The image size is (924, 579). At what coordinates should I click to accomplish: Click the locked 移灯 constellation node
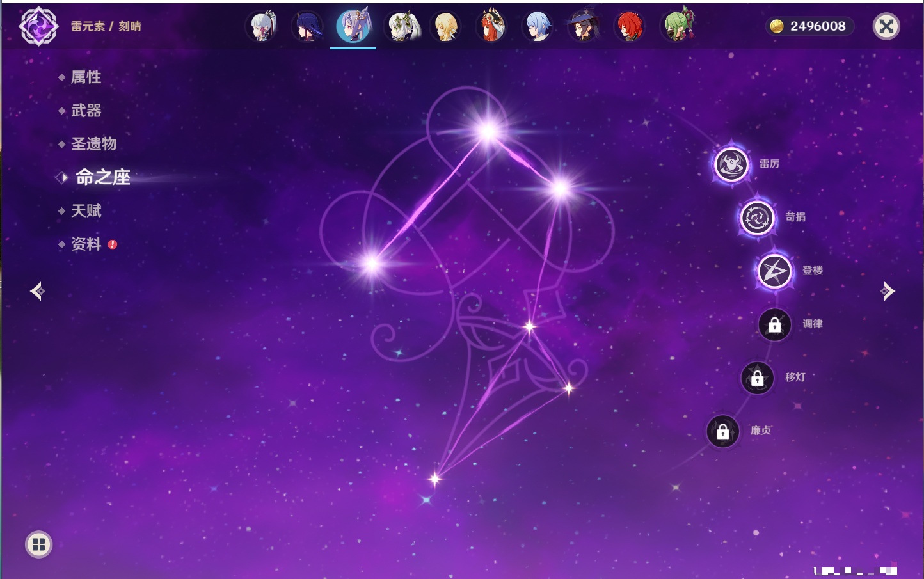(x=757, y=378)
